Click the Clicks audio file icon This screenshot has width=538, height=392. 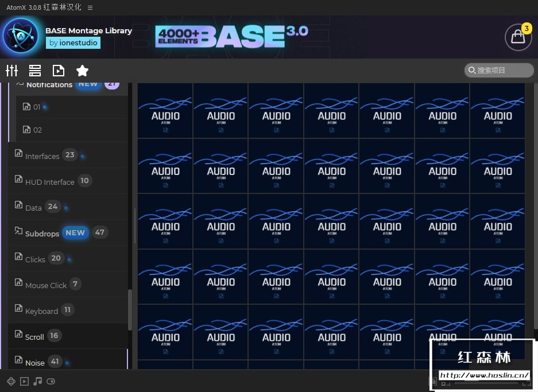[x=18, y=256]
